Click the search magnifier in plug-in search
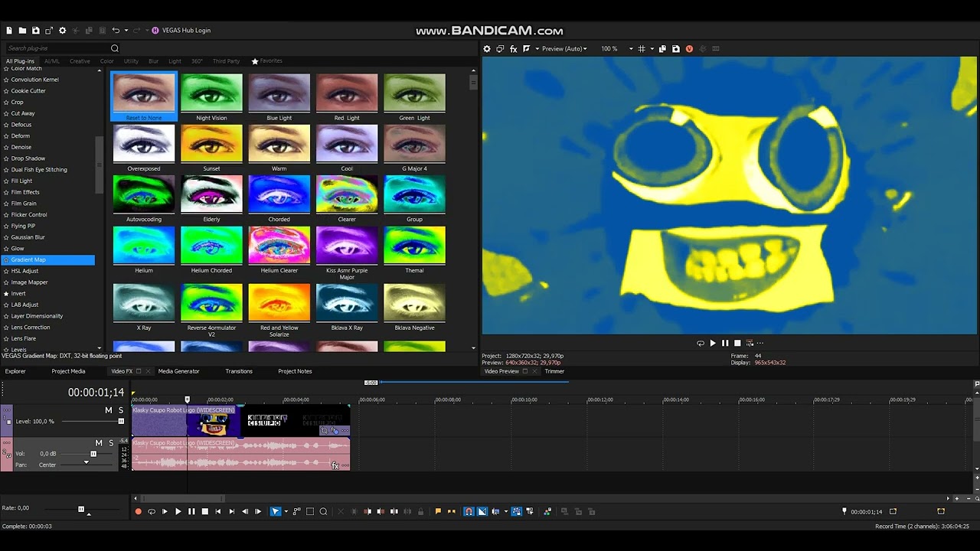 pyautogui.click(x=115, y=49)
